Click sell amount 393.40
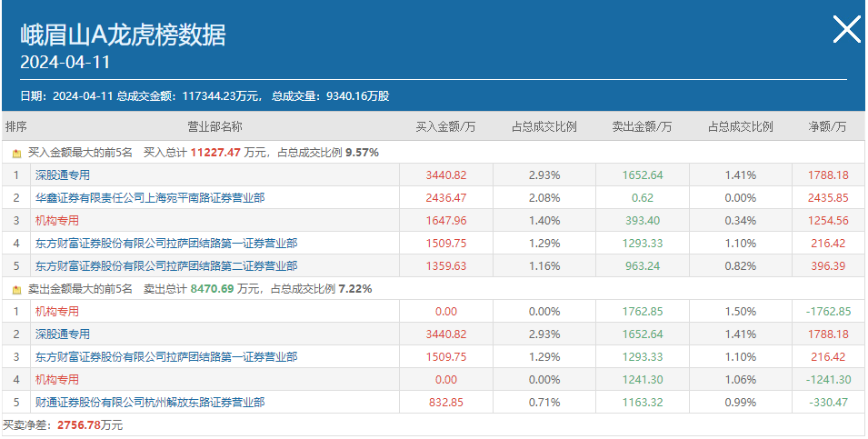The height and width of the screenshot is (439, 868). coord(643,221)
